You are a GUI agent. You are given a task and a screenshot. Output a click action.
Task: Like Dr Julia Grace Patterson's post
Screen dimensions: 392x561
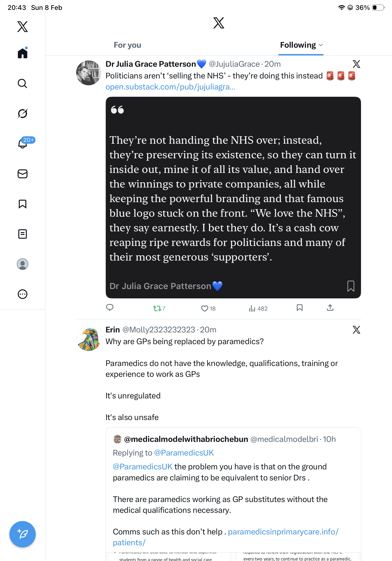pyautogui.click(x=204, y=308)
